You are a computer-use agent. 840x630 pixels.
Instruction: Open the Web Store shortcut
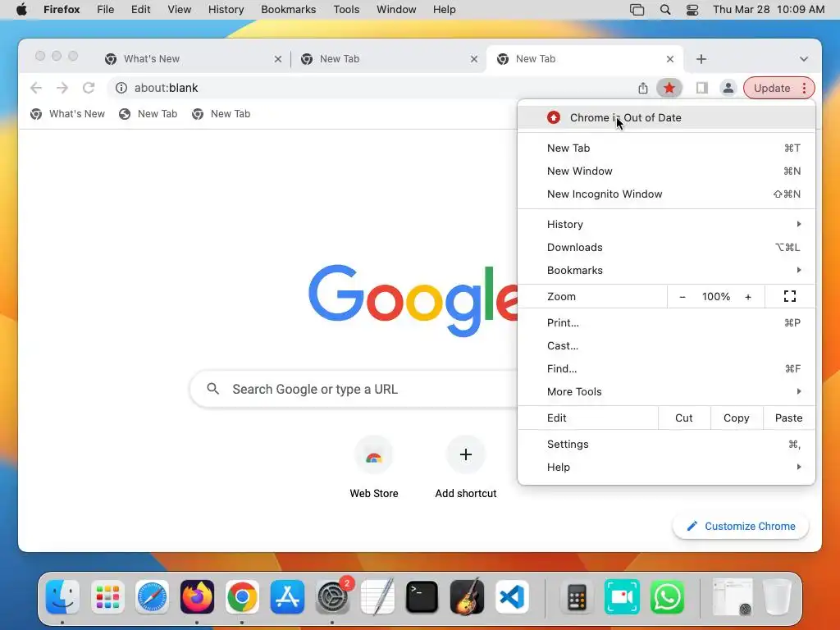tap(374, 467)
